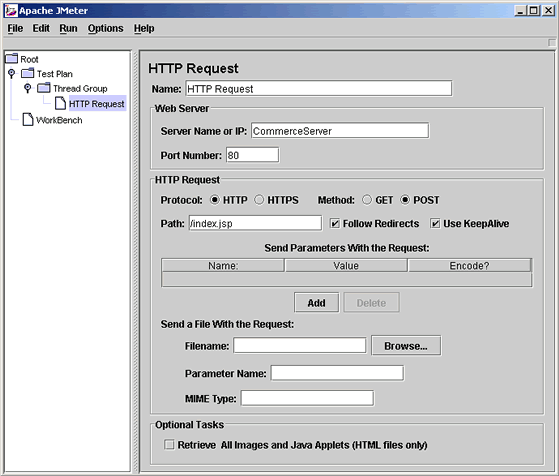
Task: Open the Run menu
Action: coord(68,29)
